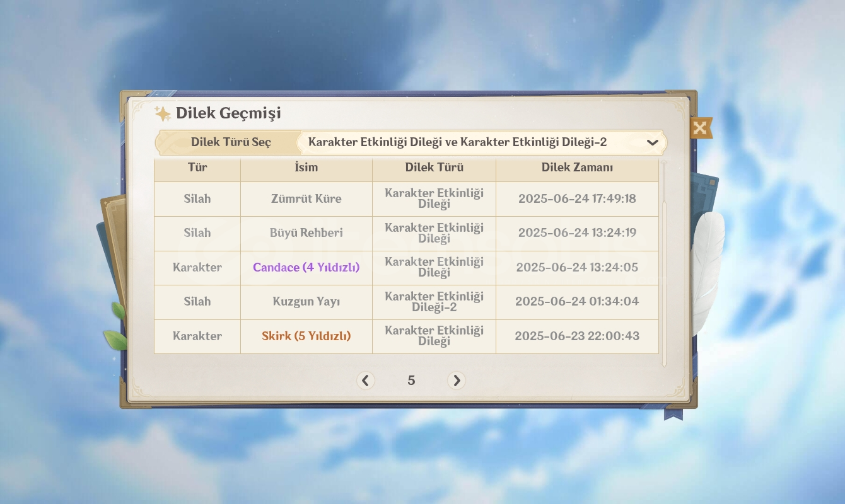Image resolution: width=845 pixels, height=504 pixels.
Task: Click the Dilek Geçmişi title
Action: coord(228,113)
